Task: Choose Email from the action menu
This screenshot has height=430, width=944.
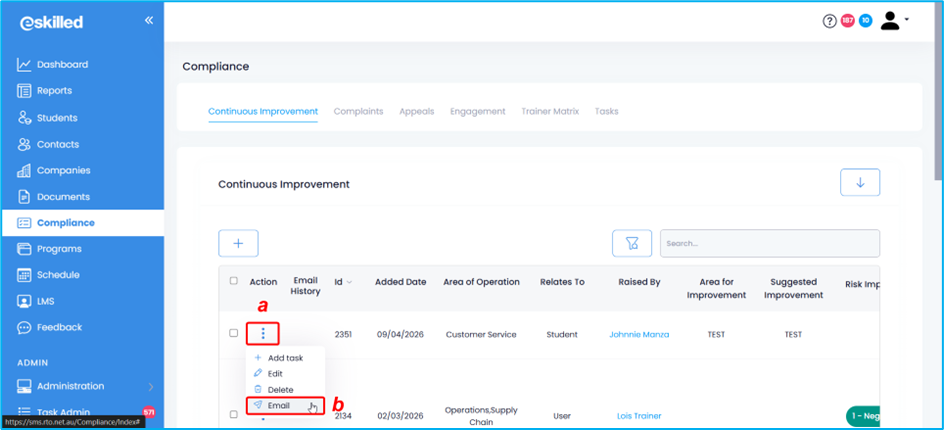Action: (279, 406)
